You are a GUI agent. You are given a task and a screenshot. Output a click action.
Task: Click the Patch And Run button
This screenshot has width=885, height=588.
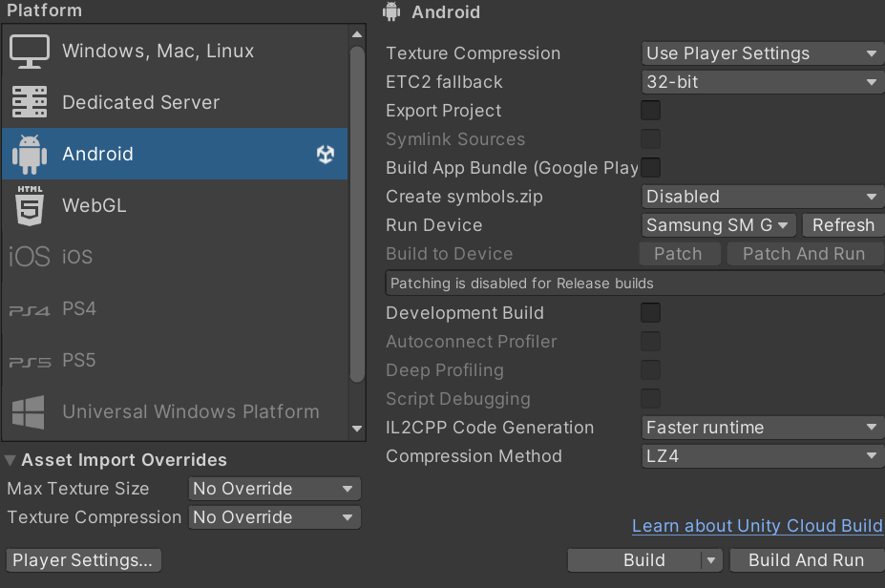[806, 254]
